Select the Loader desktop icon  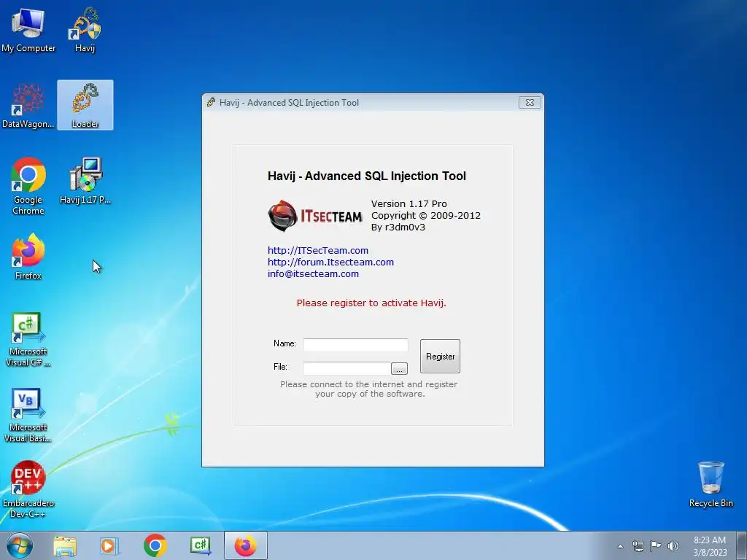pos(85,105)
